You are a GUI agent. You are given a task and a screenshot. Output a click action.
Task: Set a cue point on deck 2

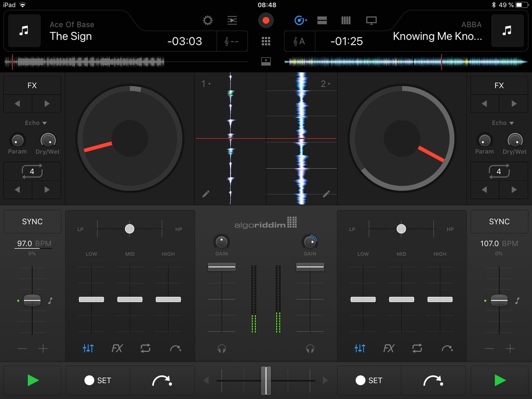[x=369, y=380]
